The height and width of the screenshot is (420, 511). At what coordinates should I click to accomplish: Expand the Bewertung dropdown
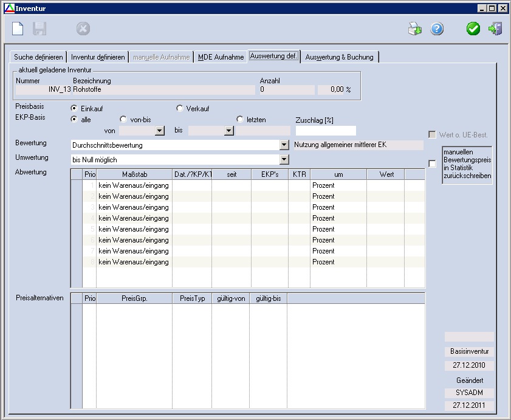284,145
